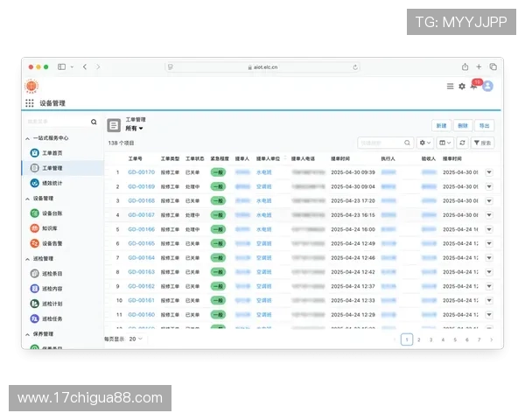Open the notification bell with red badge

(x=475, y=85)
